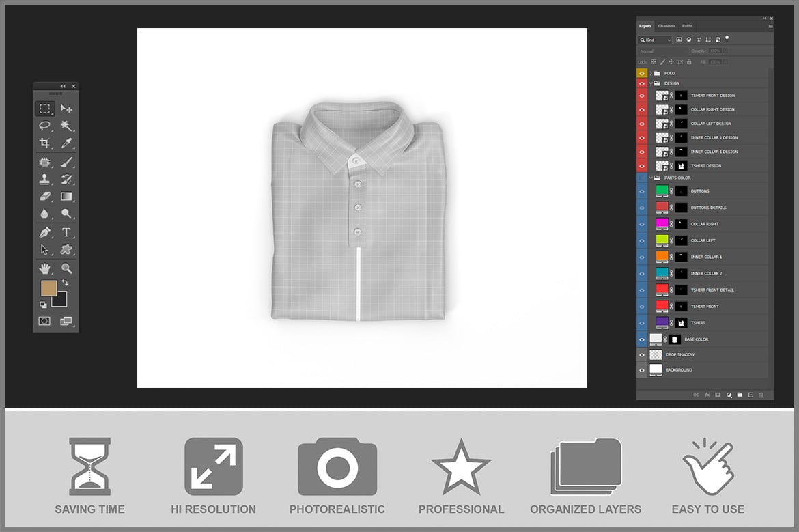799x532 pixels.
Task: Select the Eraser tool
Action: pyautogui.click(x=45, y=196)
